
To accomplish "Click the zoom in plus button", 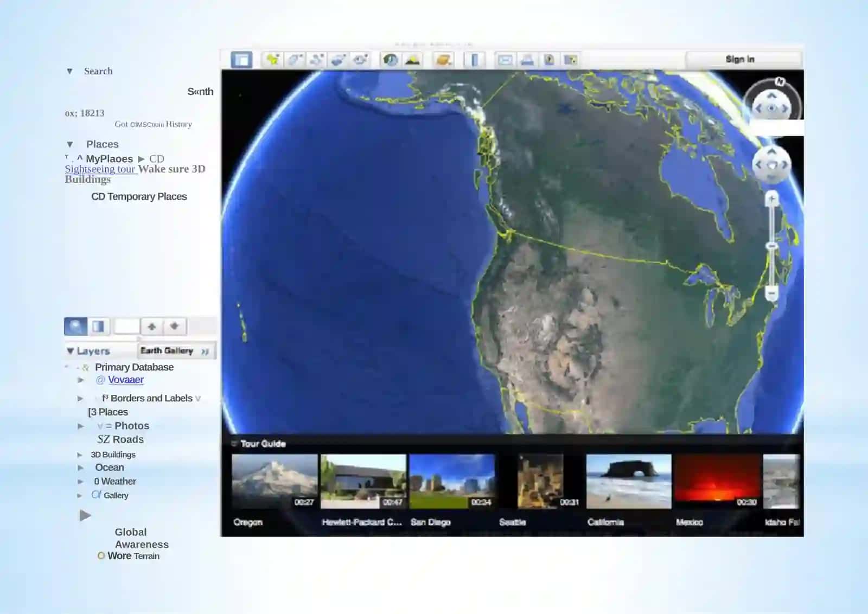I will click(772, 199).
